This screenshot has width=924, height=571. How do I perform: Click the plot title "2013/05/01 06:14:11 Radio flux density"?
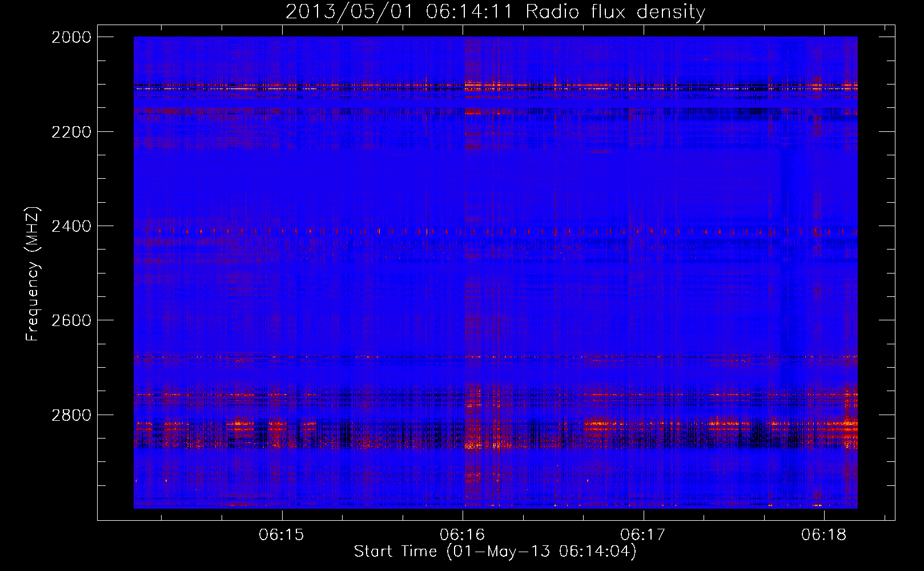pyautogui.click(x=495, y=11)
